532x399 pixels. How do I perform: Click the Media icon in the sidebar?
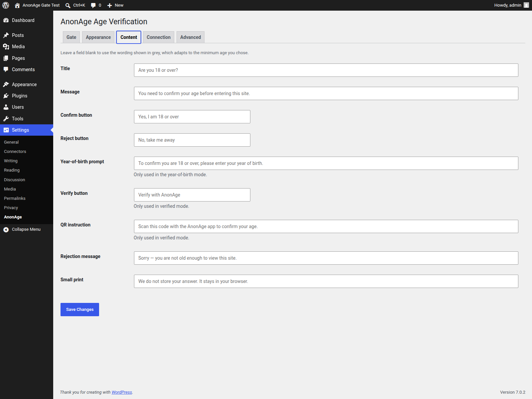click(x=6, y=47)
